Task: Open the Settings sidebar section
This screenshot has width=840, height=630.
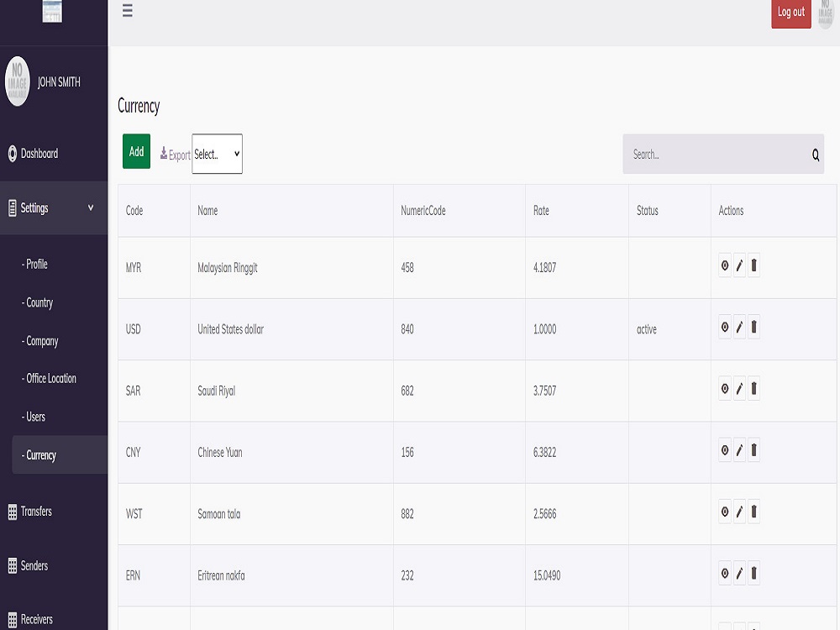Action: click(54, 207)
